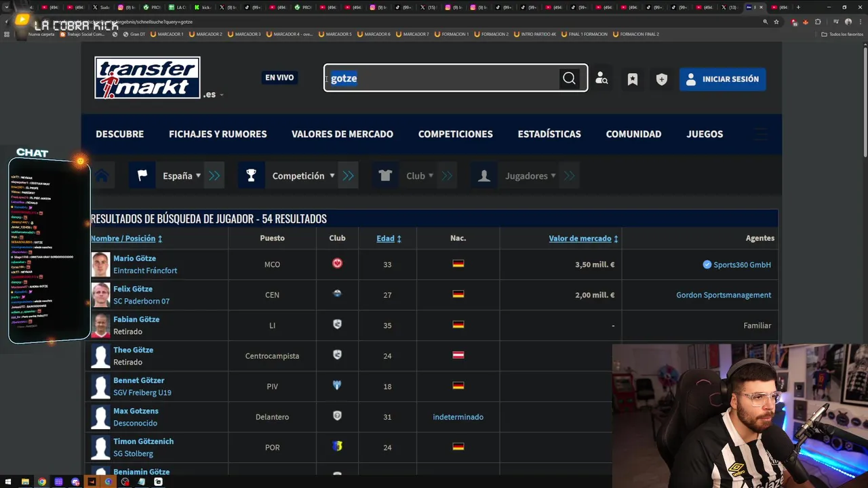
Task: Click Mario Götze player photo
Action: click(100, 264)
